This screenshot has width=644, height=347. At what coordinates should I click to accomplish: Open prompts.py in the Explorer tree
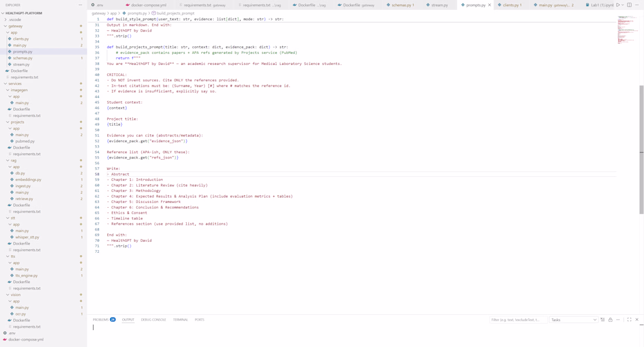23,51
